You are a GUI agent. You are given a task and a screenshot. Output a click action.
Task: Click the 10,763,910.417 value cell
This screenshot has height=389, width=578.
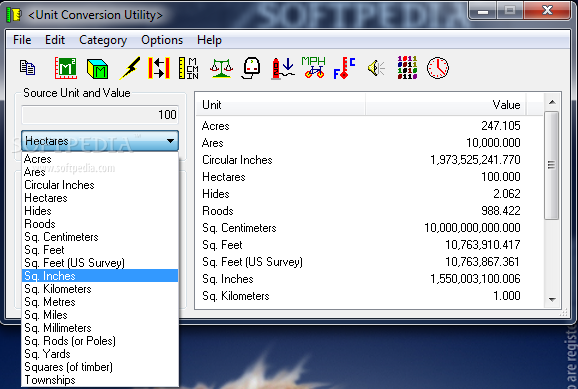coord(483,245)
